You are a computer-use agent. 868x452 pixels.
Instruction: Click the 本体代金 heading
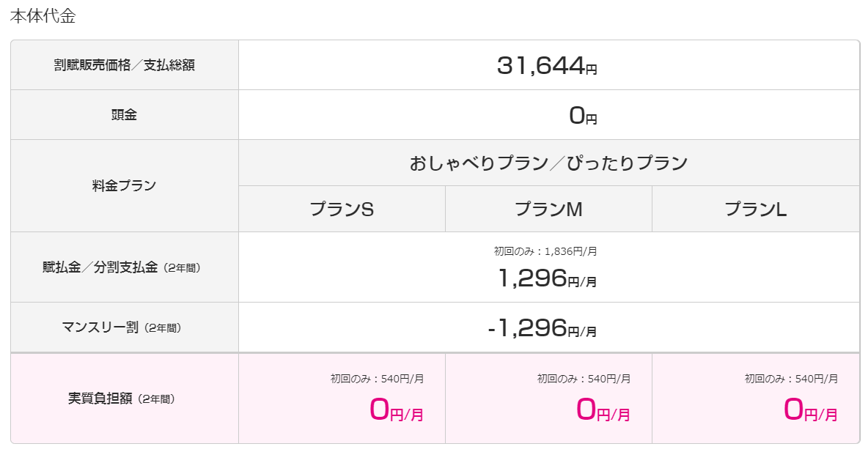[43, 16]
